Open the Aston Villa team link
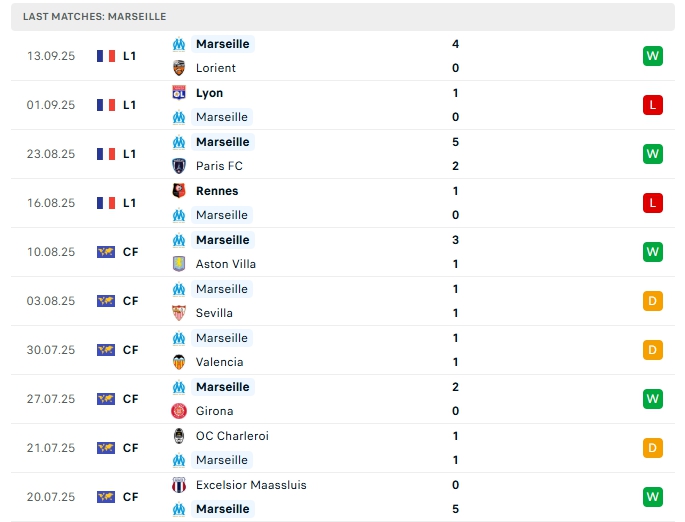The width and height of the screenshot is (685, 522). (225, 264)
